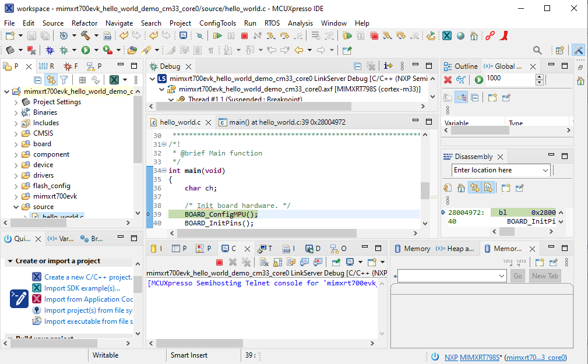Toggle Link with Active Debug Context in Disassembly
588x364 pixels.
point(474,188)
